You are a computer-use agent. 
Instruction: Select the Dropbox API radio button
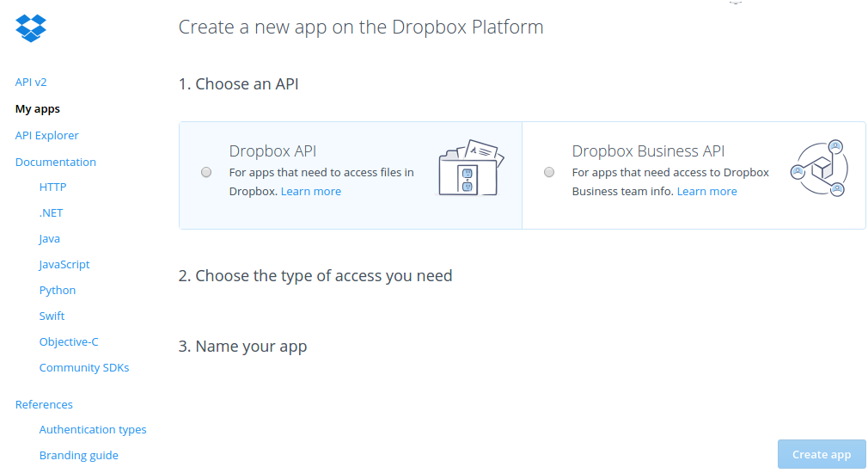click(206, 172)
